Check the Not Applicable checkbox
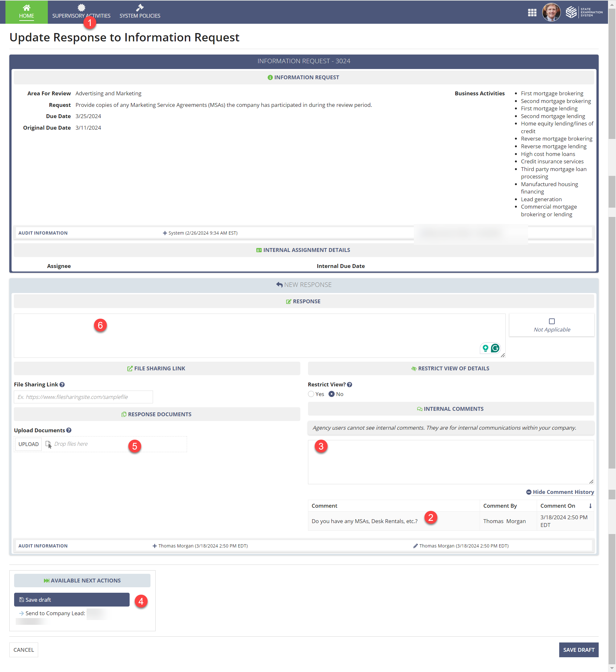The height and width of the screenshot is (672, 616). (x=552, y=321)
